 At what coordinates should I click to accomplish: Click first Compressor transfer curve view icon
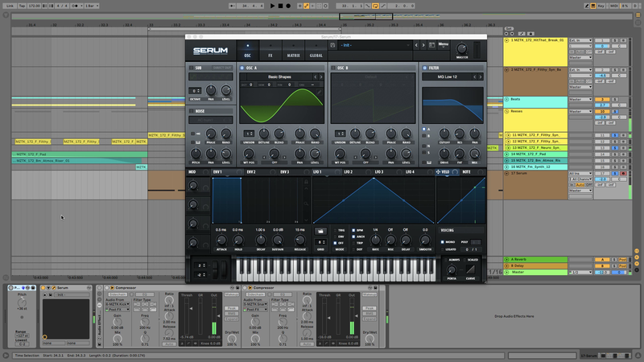tap(189, 343)
